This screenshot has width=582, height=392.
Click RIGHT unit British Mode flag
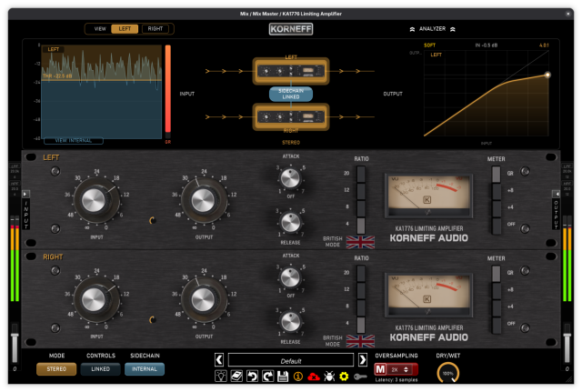[x=360, y=341]
